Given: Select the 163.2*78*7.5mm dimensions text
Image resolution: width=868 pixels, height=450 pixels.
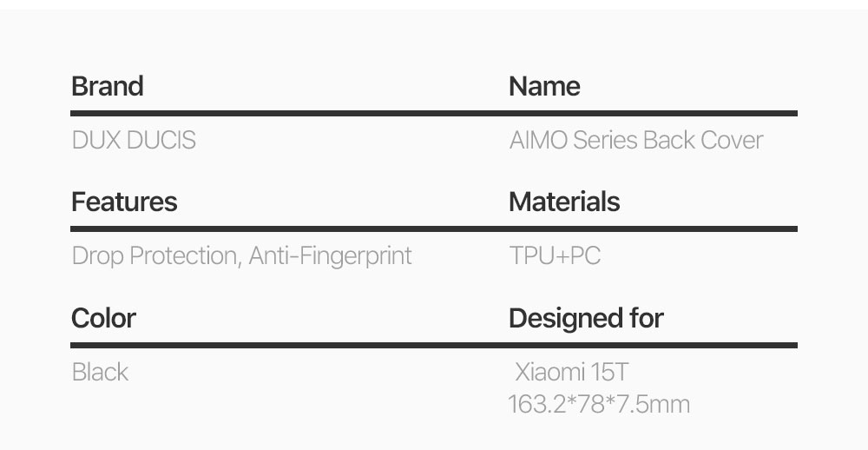Looking at the screenshot, I should (x=599, y=404).
